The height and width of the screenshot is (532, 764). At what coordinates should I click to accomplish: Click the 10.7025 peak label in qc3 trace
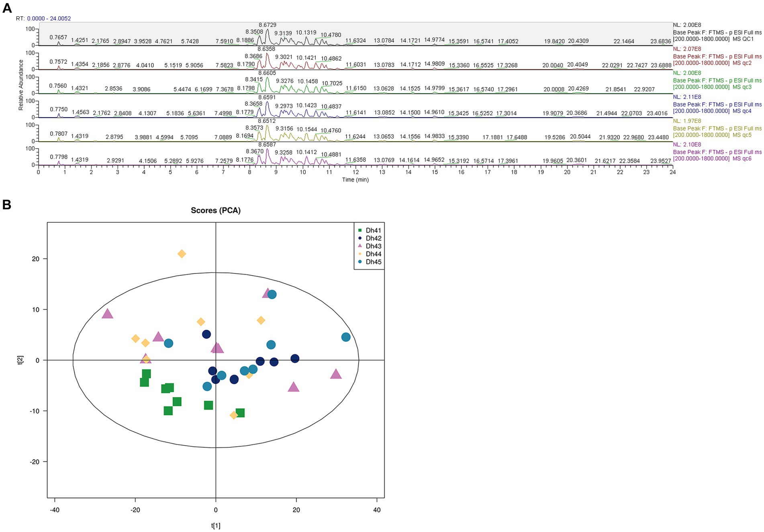[332, 84]
